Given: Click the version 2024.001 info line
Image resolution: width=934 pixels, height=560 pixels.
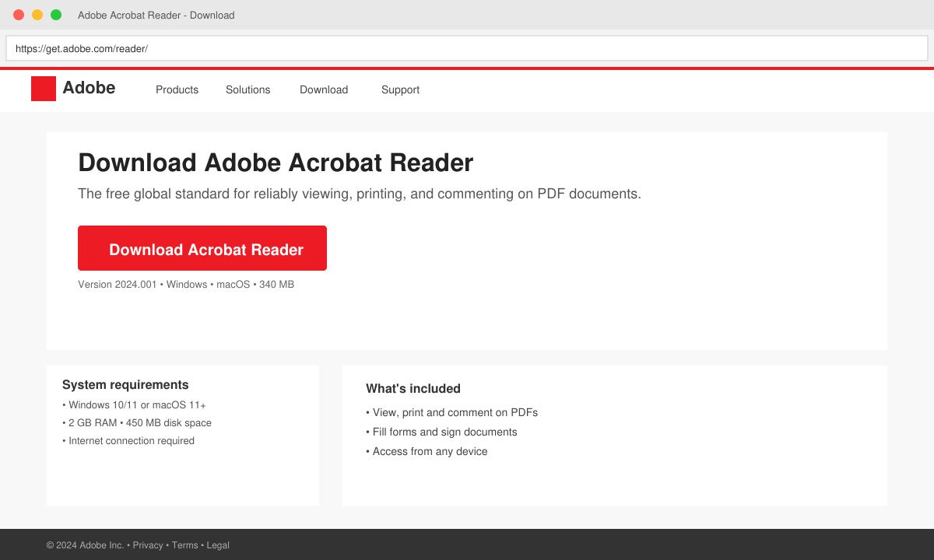Looking at the screenshot, I should 186,285.
